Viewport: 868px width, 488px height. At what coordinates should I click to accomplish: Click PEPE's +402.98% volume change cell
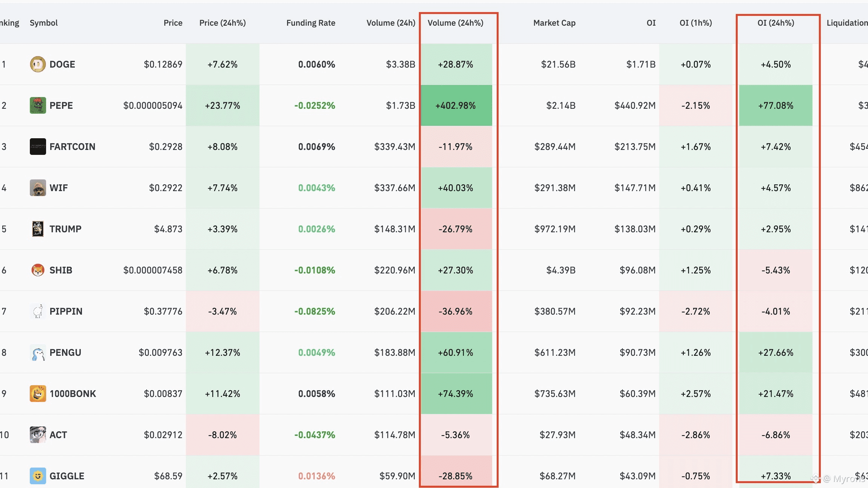pyautogui.click(x=456, y=105)
